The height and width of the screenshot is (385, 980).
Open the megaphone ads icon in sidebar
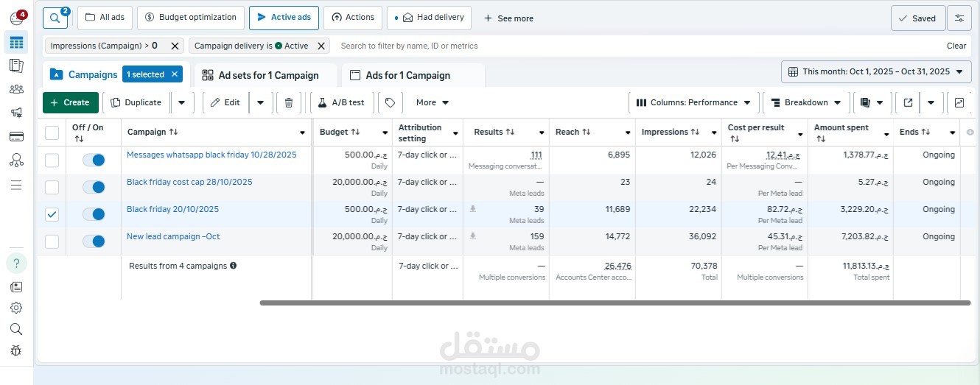click(16, 113)
